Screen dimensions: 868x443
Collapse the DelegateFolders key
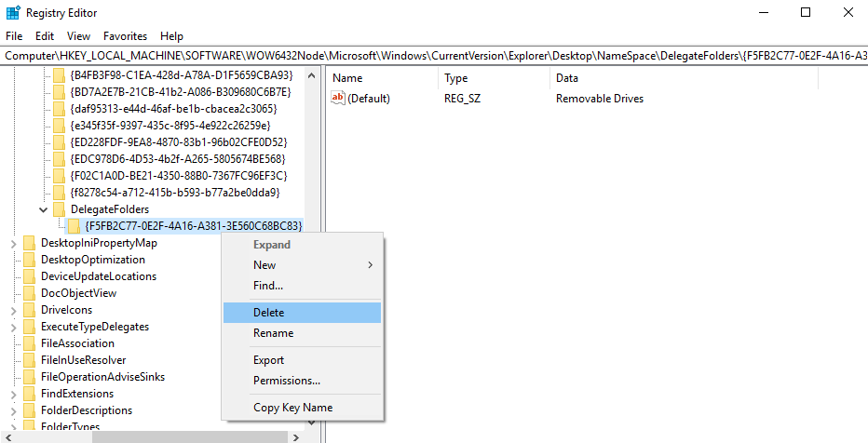tap(43, 209)
